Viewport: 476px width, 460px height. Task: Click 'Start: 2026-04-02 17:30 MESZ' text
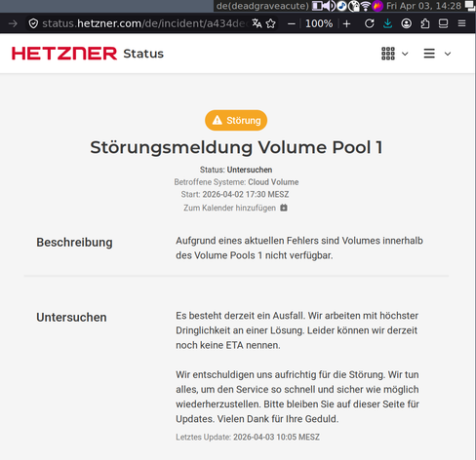tap(235, 194)
